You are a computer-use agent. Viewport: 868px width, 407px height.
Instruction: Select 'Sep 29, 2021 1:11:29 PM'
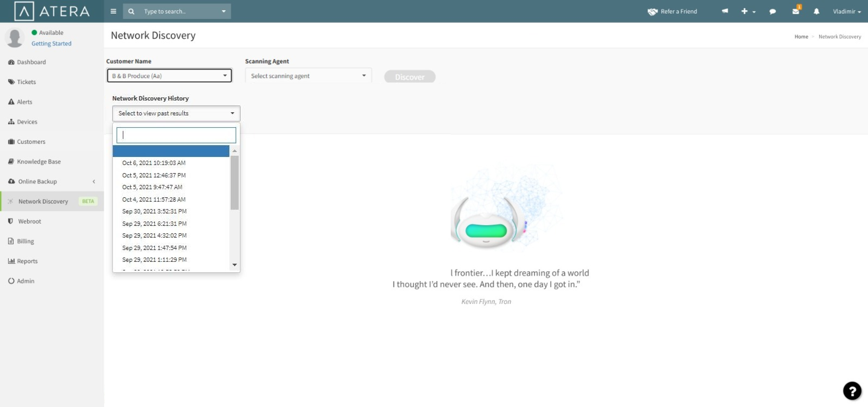coord(154,260)
